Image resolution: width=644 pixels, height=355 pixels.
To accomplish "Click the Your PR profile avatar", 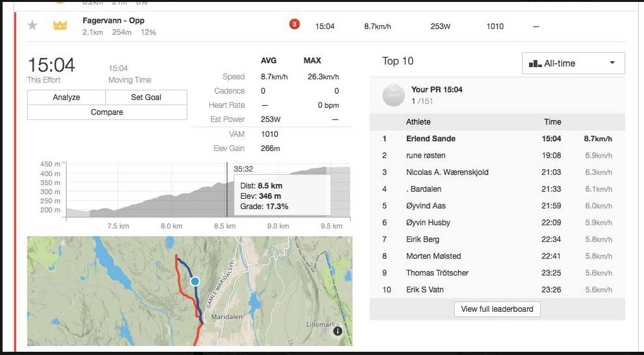I will click(x=393, y=96).
